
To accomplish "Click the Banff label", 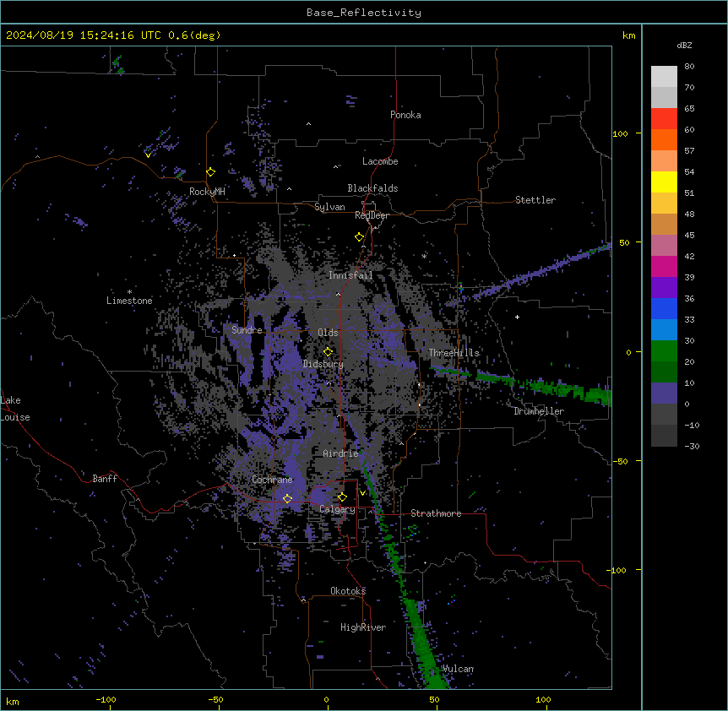I will coord(105,479).
